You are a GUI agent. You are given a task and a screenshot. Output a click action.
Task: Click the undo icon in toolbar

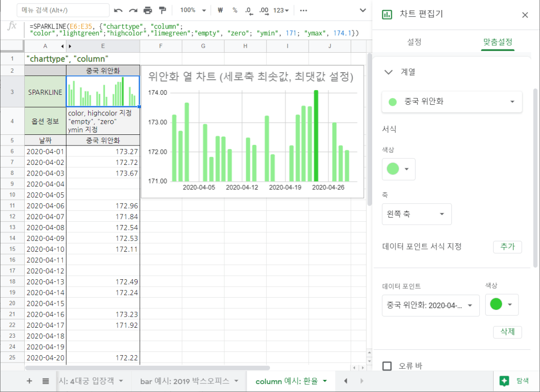118,11
